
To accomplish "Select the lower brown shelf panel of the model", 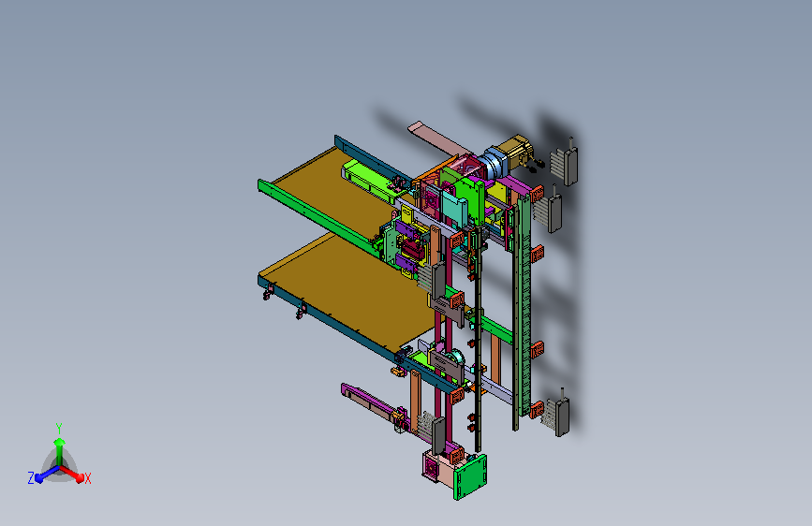I will point(352,291).
